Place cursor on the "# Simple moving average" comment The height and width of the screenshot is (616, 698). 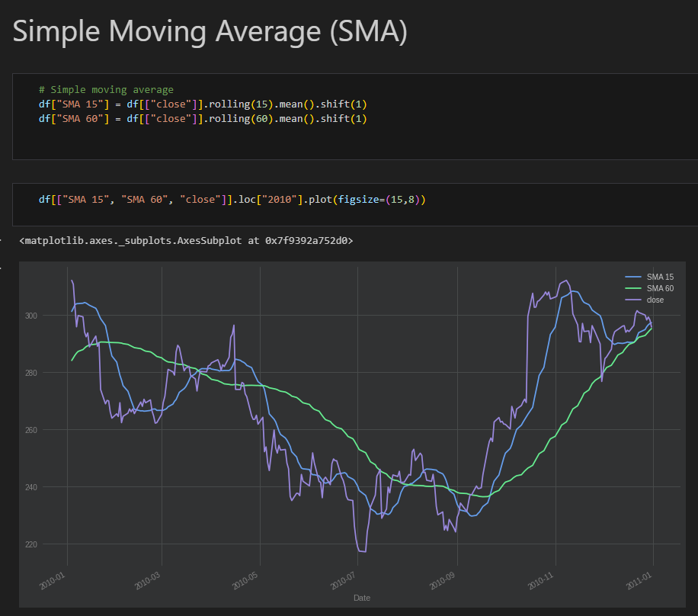[106, 89]
